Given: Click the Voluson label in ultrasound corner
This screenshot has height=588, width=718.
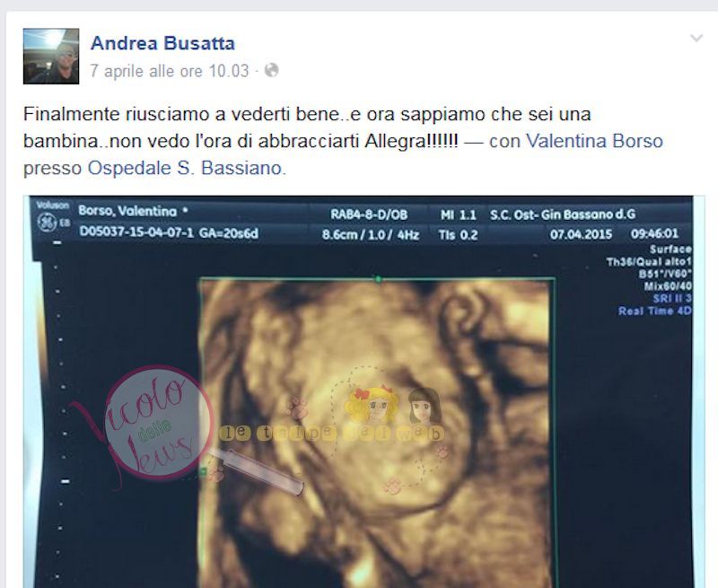Looking at the screenshot, I should (x=52, y=206).
